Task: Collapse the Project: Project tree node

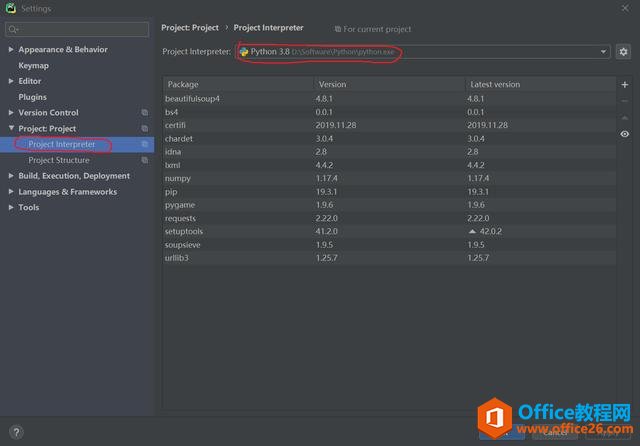Action: click(x=11, y=128)
